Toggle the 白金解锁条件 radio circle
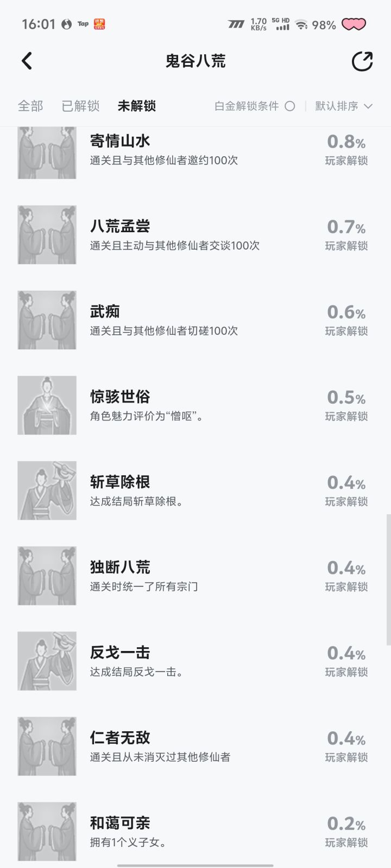This screenshot has width=391, height=868. click(290, 106)
